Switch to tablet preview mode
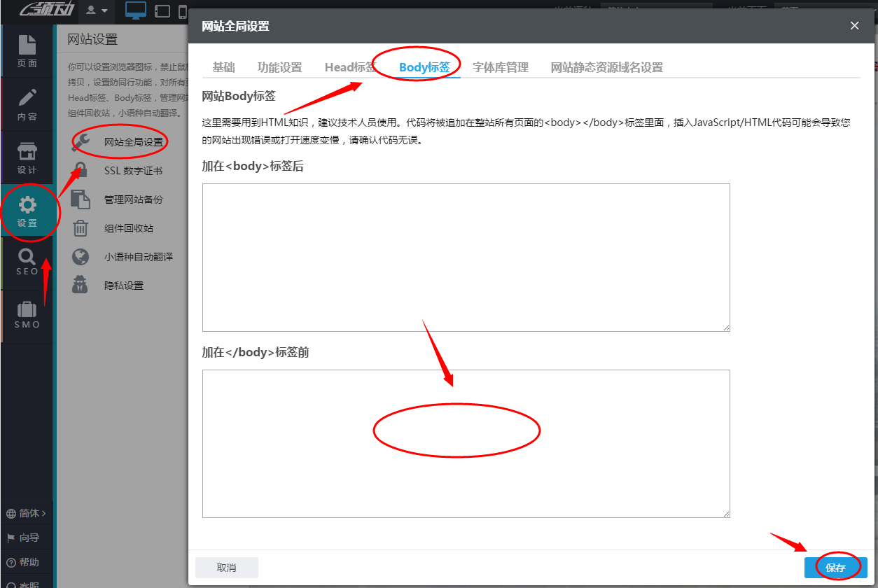The height and width of the screenshot is (588, 878). pos(162,11)
